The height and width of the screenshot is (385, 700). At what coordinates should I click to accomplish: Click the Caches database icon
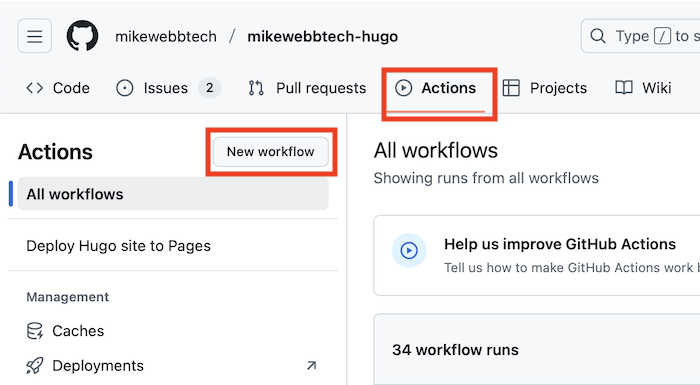[x=35, y=331]
